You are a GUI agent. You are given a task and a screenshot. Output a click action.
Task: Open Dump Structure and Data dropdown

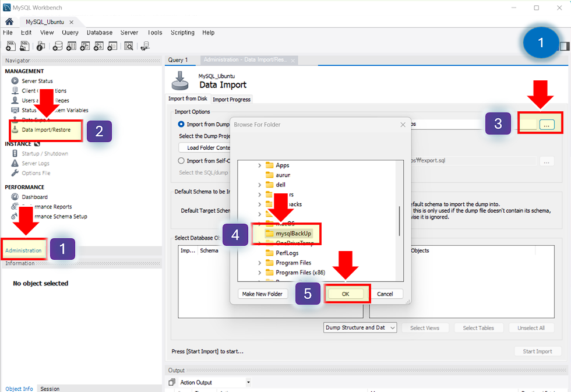(360, 327)
